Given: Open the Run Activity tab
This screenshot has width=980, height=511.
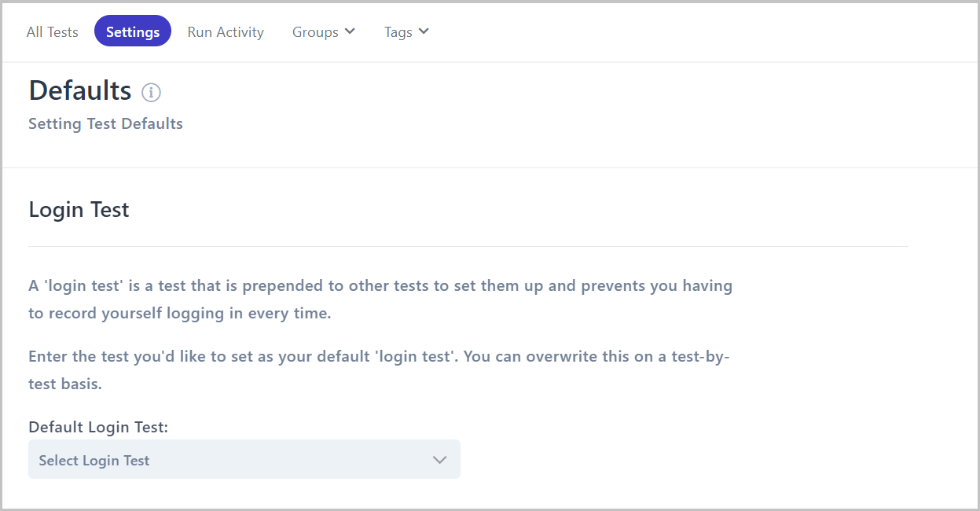Looking at the screenshot, I should click(x=226, y=32).
